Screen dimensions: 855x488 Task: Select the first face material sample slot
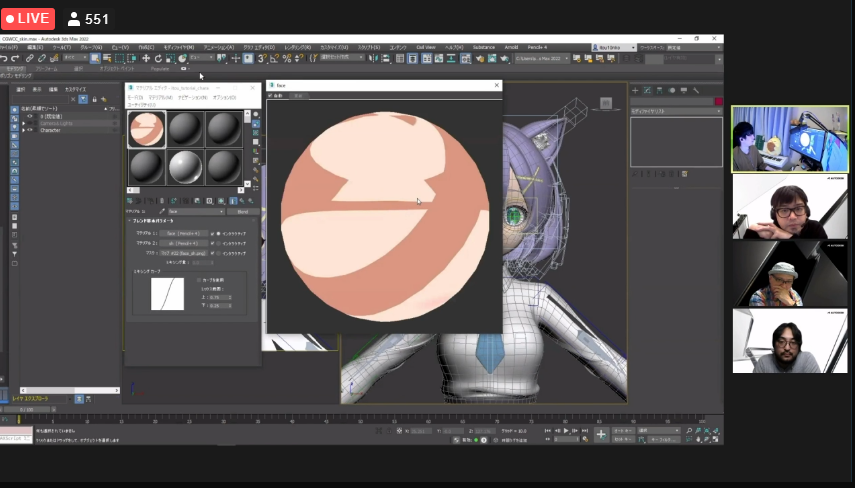[147, 129]
